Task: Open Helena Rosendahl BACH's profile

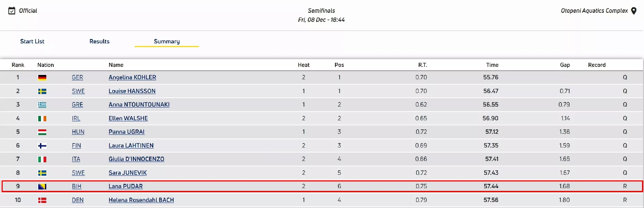Action: (141, 200)
